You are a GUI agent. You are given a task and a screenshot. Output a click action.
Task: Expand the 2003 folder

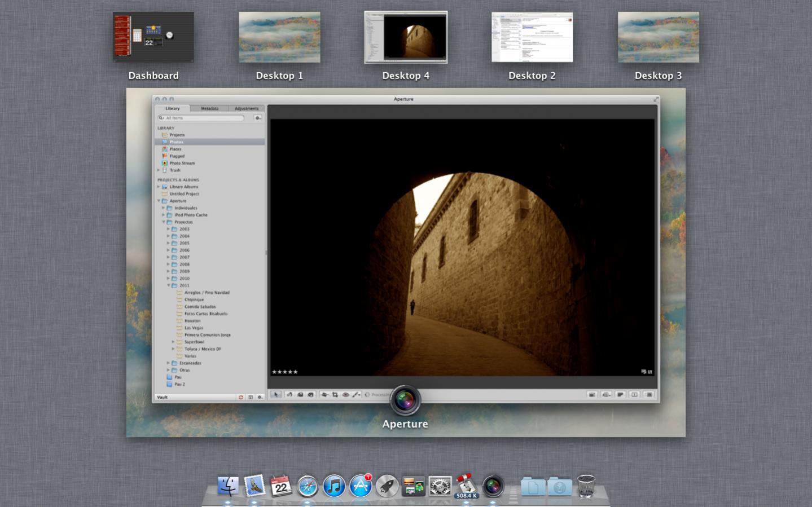(168, 229)
